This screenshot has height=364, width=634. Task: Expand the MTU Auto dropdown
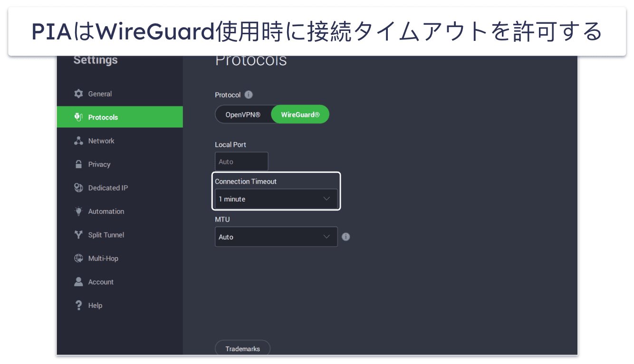click(276, 237)
